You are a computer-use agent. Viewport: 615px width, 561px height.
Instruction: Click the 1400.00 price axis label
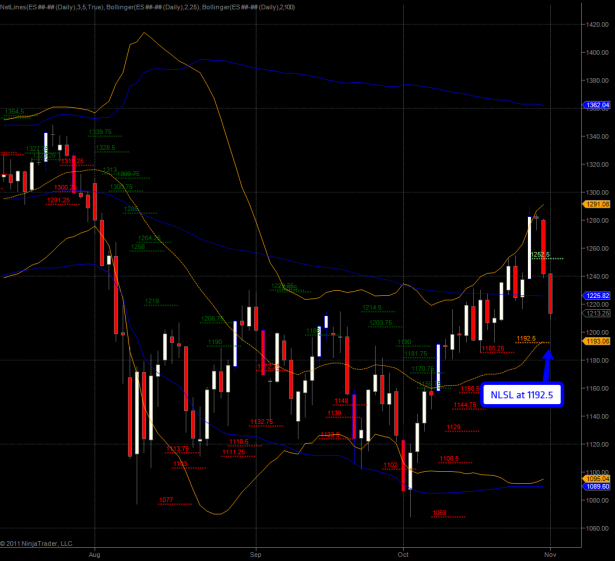click(x=596, y=52)
